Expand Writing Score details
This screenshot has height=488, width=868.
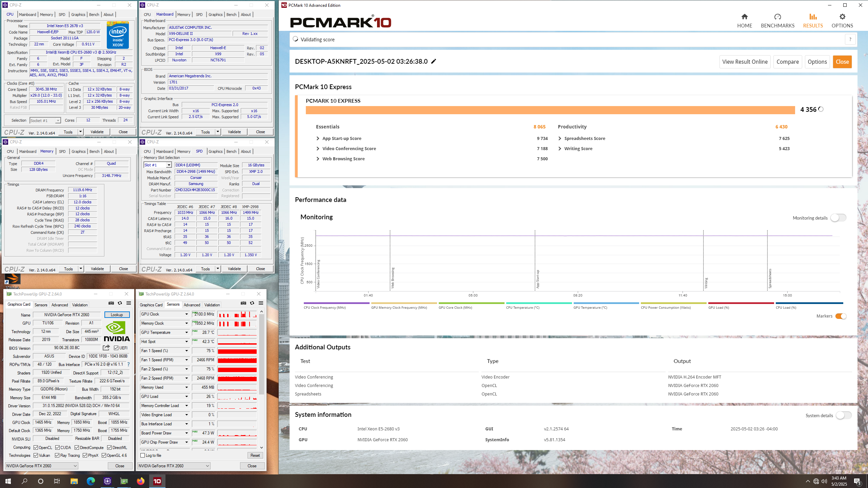tap(560, 148)
